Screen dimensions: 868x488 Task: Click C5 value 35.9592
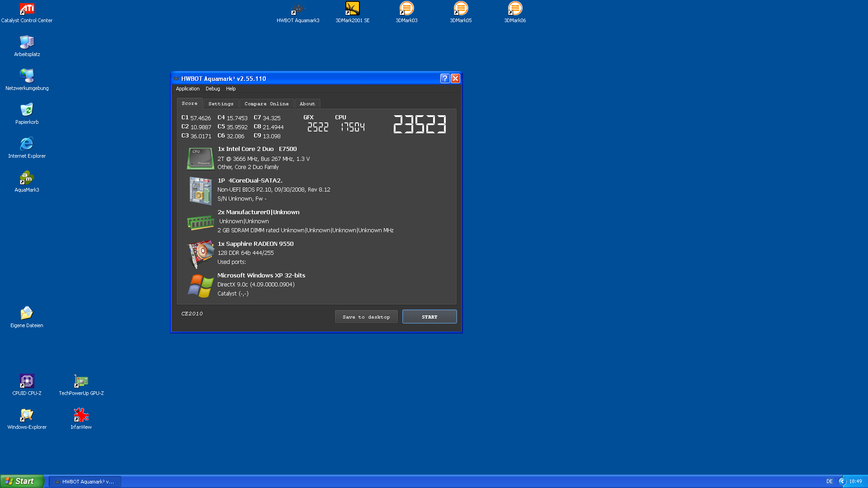[237, 127]
